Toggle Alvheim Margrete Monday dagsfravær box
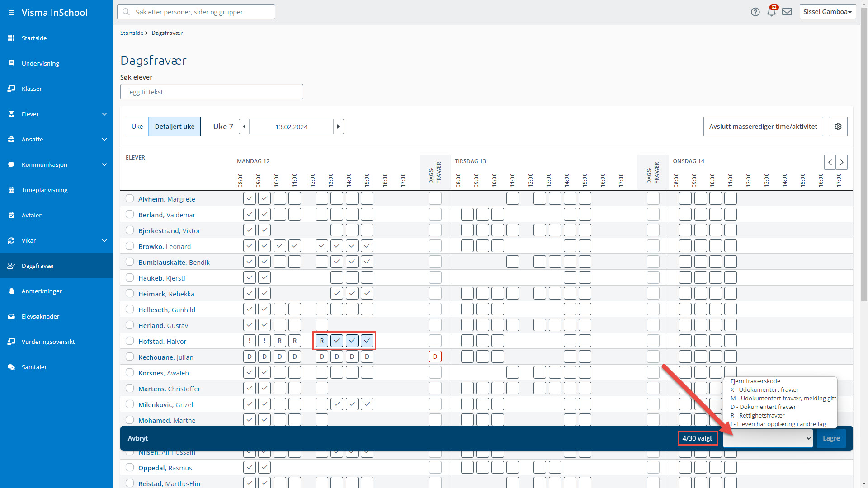This screenshot has width=868, height=488. click(435, 198)
